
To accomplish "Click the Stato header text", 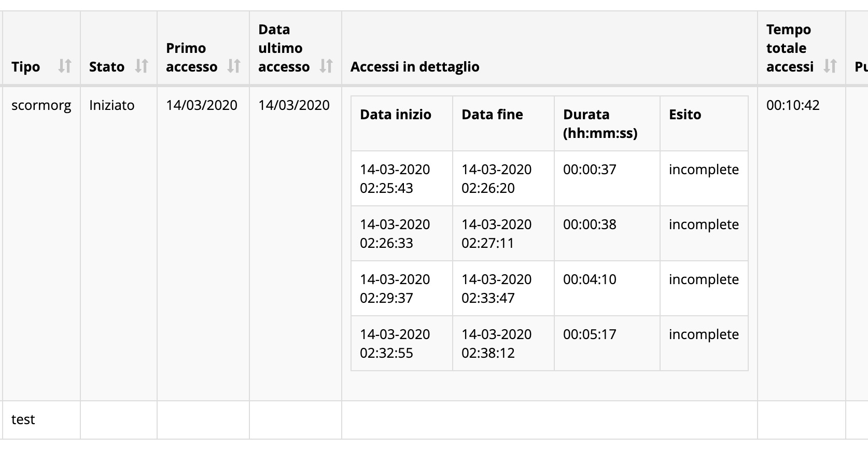I will (107, 67).
